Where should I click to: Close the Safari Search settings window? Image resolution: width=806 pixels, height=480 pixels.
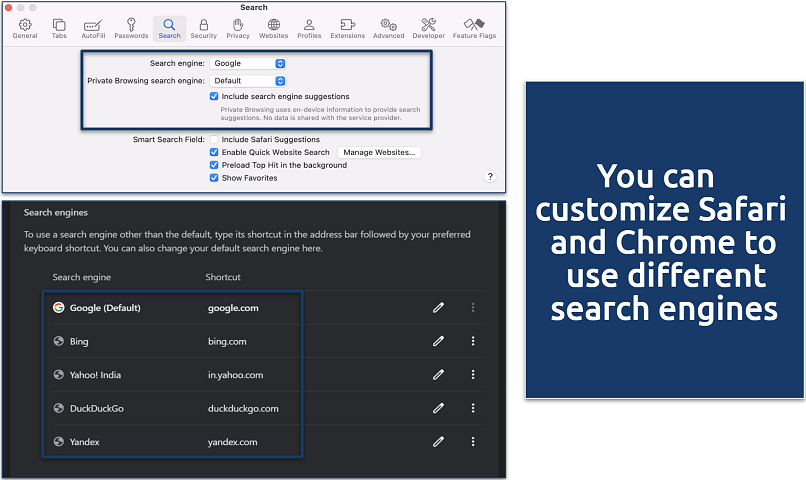click(8, 7)
